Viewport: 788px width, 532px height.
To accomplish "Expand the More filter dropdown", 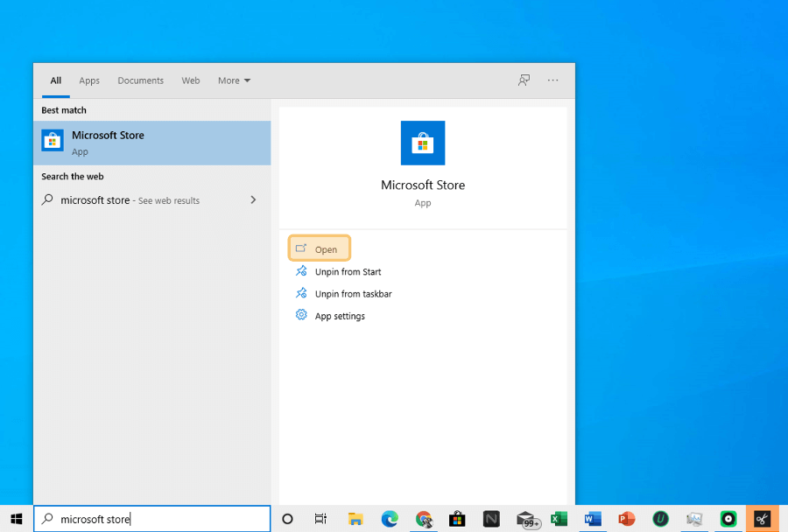I will [234, 80].
